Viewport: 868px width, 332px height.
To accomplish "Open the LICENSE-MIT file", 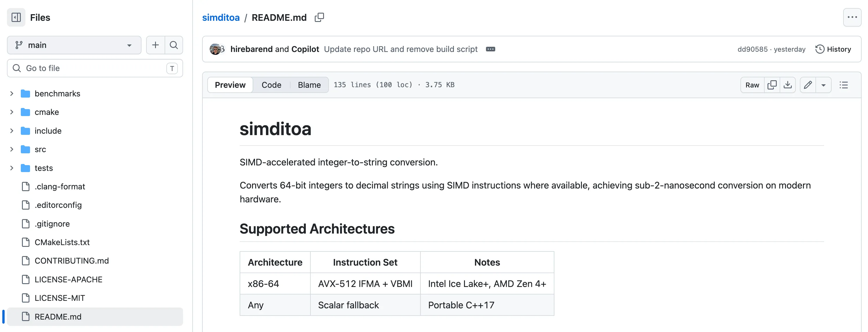I will click(x=60, y=298).
